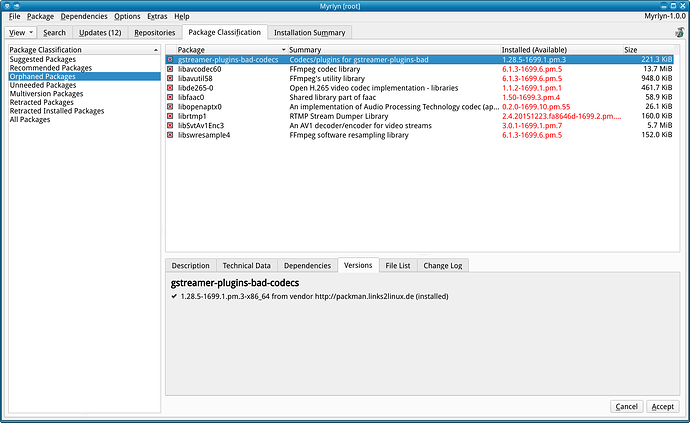Click the Summary column header

point(394,50)
